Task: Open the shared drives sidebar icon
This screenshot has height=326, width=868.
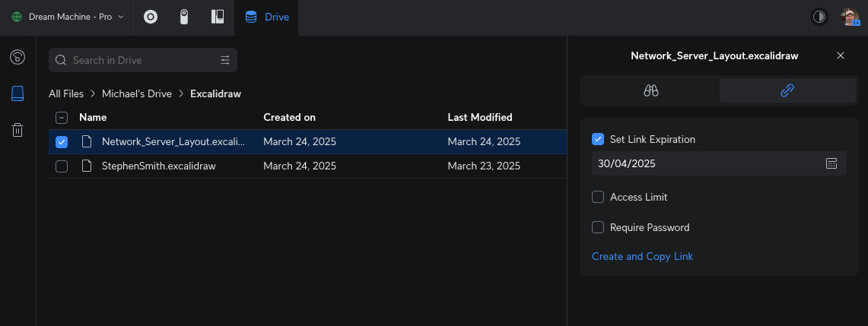Action: [17, 57]
